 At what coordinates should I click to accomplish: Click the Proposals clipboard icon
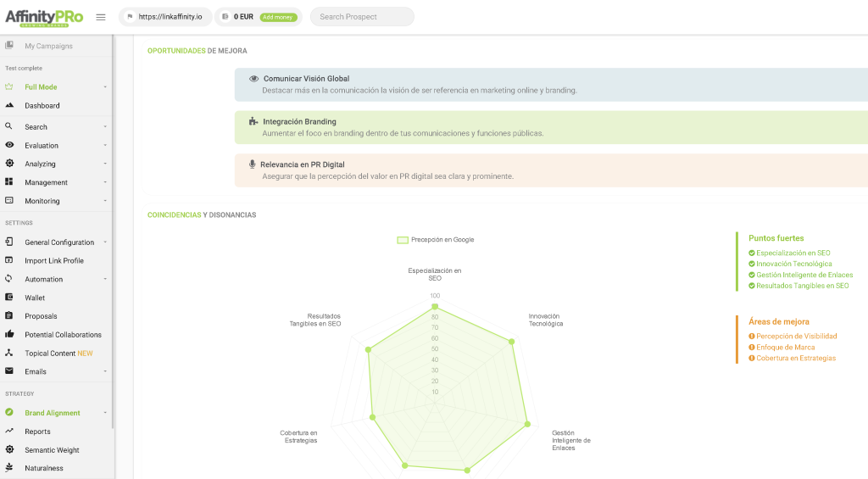click(x=9, y=315)
